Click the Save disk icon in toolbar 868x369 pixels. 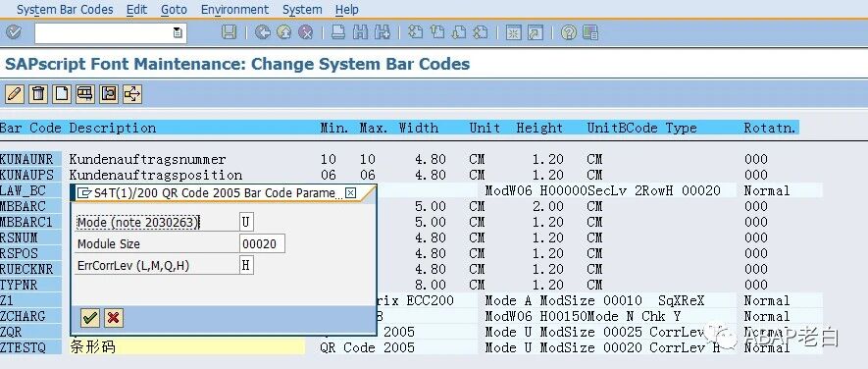click(x=229, y=32)
